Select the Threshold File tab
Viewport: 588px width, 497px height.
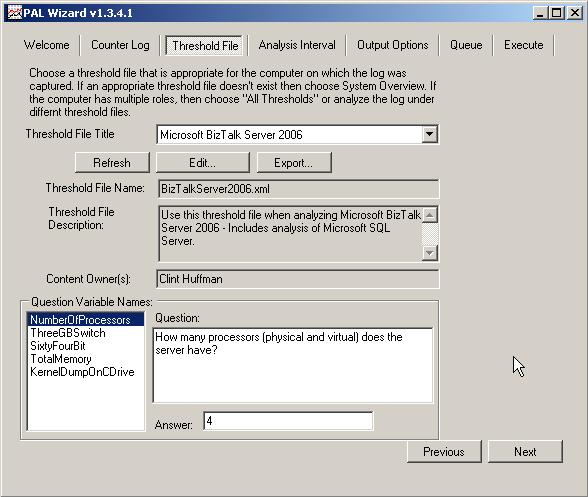pos(205,46)
